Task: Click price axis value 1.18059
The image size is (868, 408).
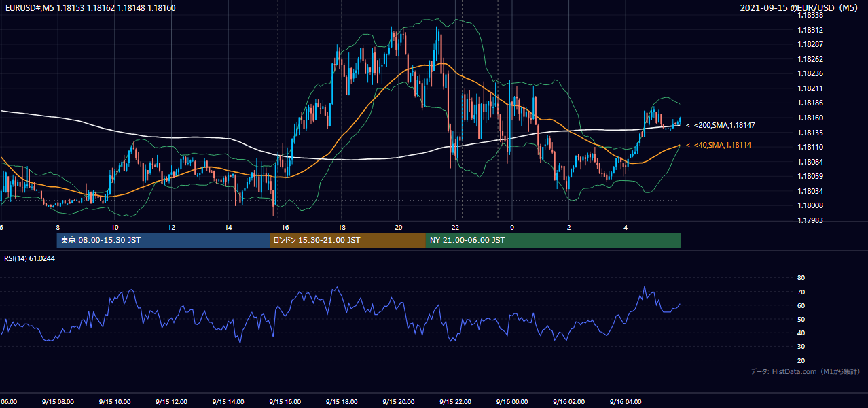Action: (x=811, y=176)
